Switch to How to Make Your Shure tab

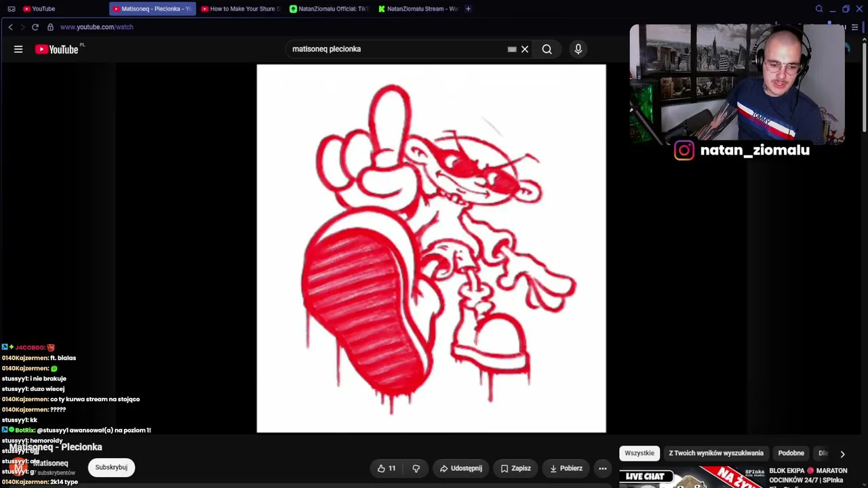[x=241, y=9]
